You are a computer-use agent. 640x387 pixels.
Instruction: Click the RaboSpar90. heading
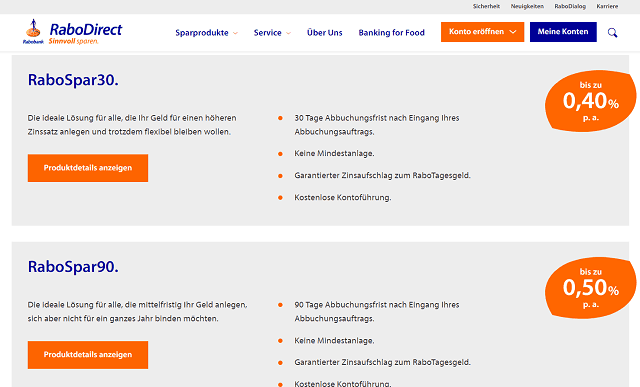[x=73, y=267]
